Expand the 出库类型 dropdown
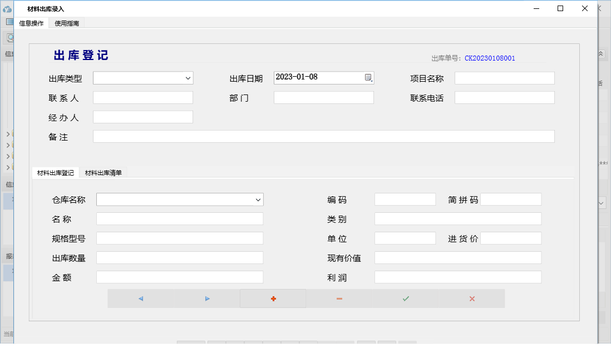Screen dimensions: 611x364 [x=188, y=78]
